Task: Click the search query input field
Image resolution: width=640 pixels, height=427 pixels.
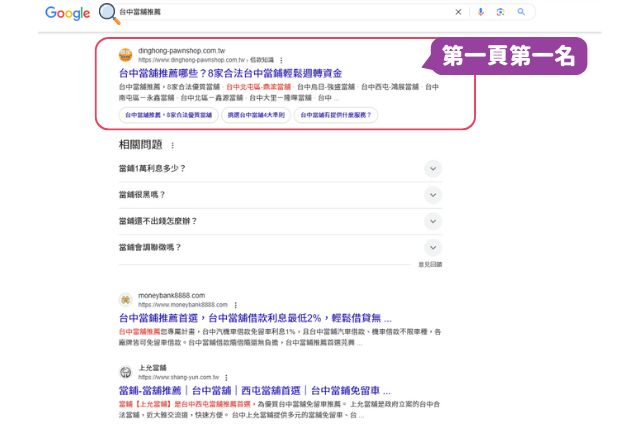Action: click(284, 12)
